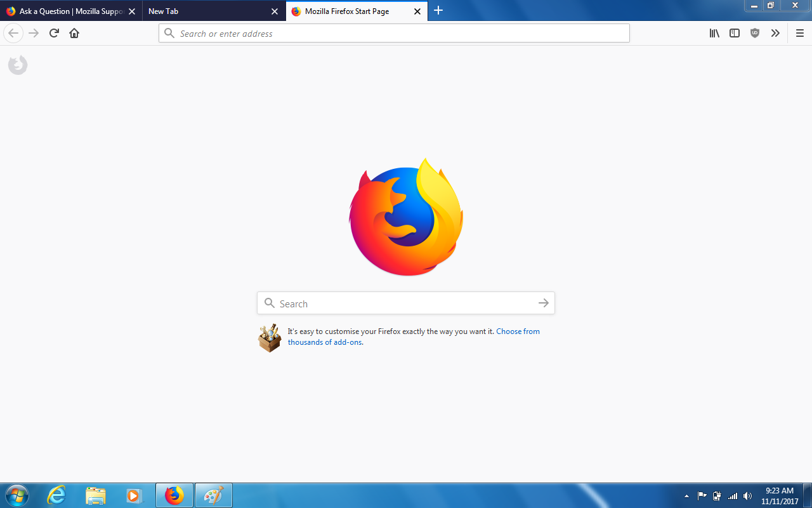Submit search with the arrow button
Screen dimensions: 812x508
point(543,304)
